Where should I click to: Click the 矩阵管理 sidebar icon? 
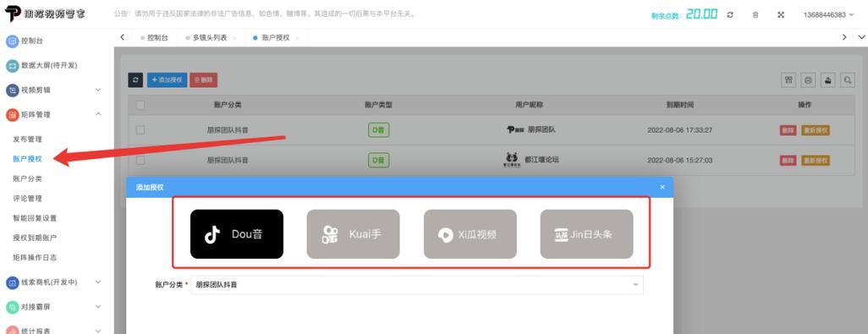coord(12,114)
